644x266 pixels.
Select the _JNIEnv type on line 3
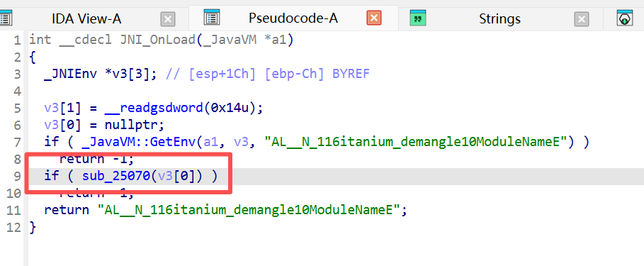pos(71,74)
